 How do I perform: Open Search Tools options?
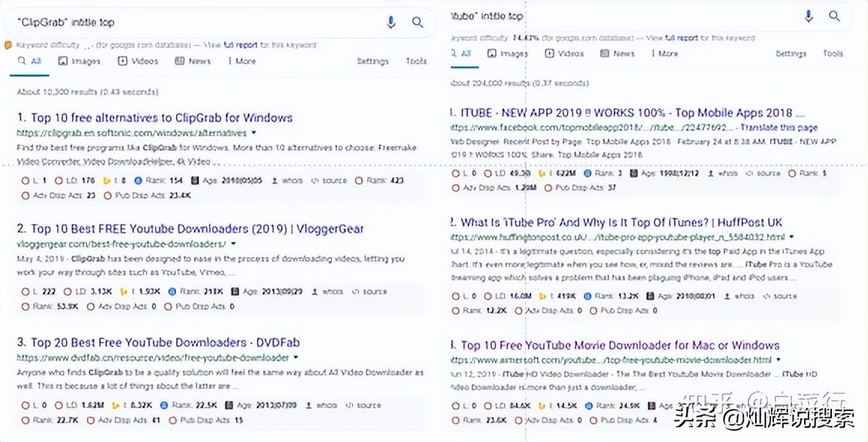(x=416, y=61)
